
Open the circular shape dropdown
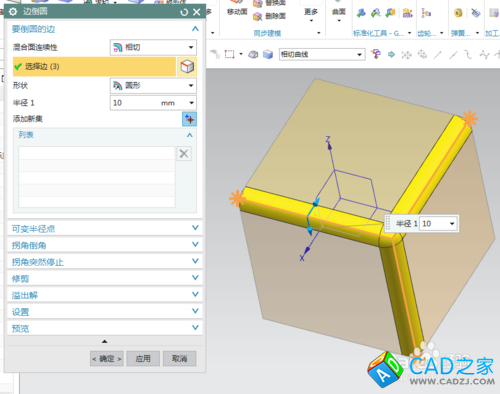click(x=153, y=86)
